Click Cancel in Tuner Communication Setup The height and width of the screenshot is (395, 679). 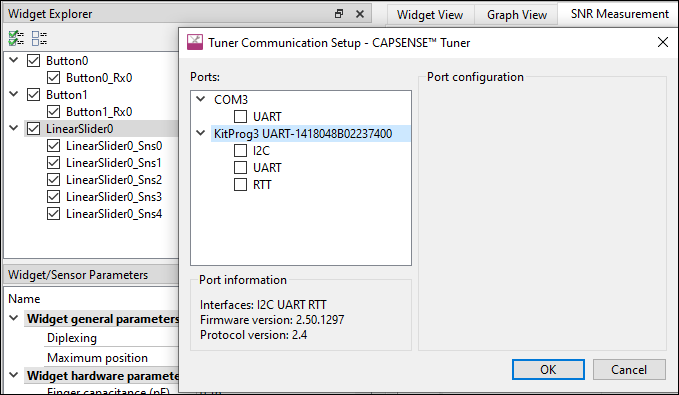point(629,369)
